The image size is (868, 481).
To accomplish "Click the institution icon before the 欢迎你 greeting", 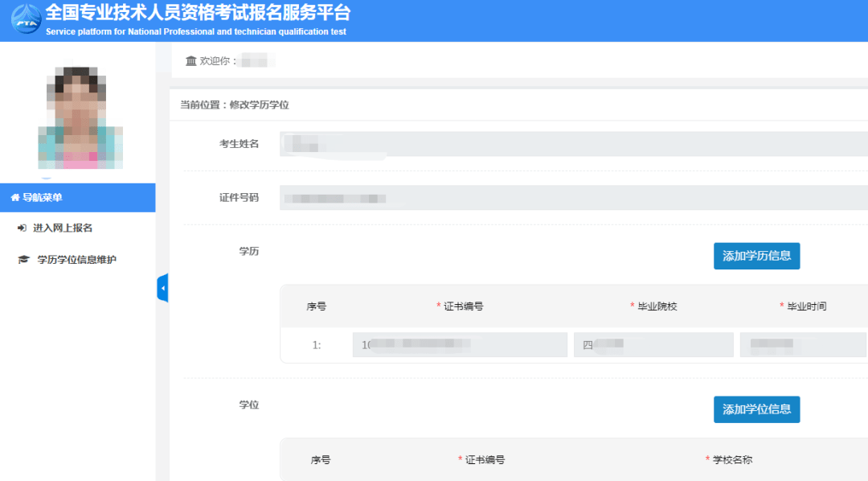I will [190, 60].
